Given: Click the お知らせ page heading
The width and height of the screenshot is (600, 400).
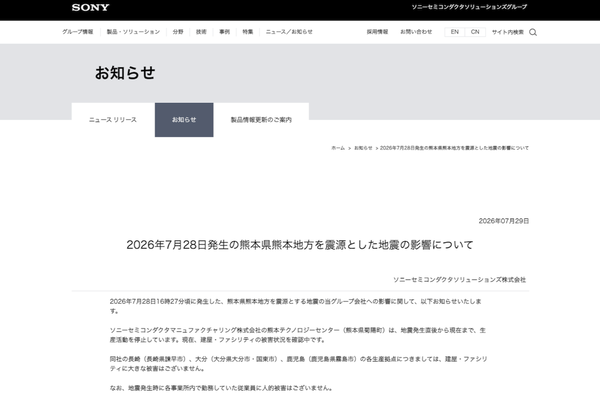Looking at the screenshot, I should (125, 73).
